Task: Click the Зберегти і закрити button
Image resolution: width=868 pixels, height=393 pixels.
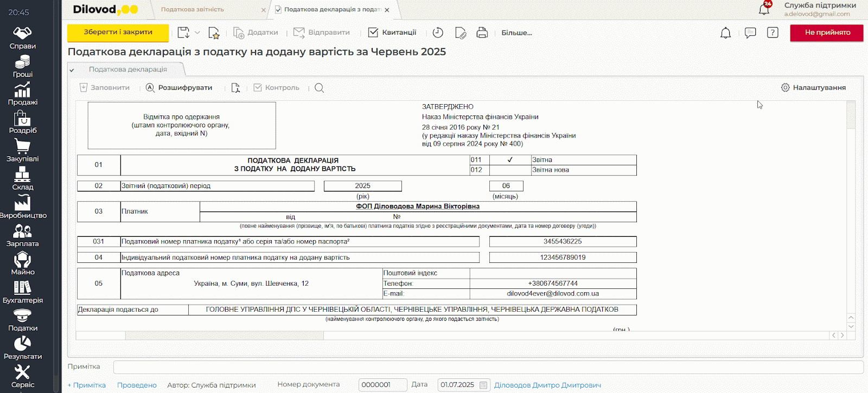Action: click(118, 33)
